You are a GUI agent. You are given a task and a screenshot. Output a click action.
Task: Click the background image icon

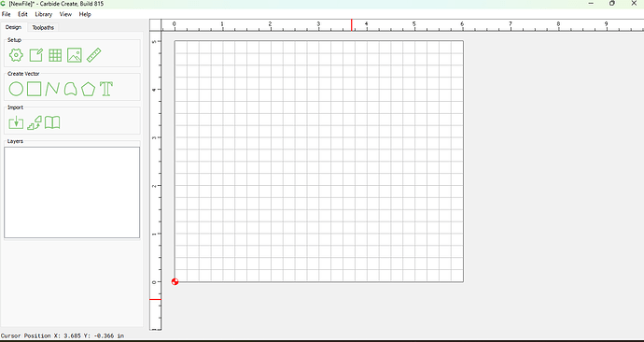(x=75, y=55)
